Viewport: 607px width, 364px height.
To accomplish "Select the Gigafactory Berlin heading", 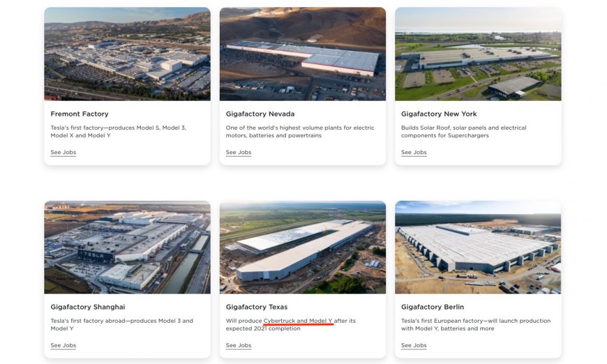I will tap(432, 307).
